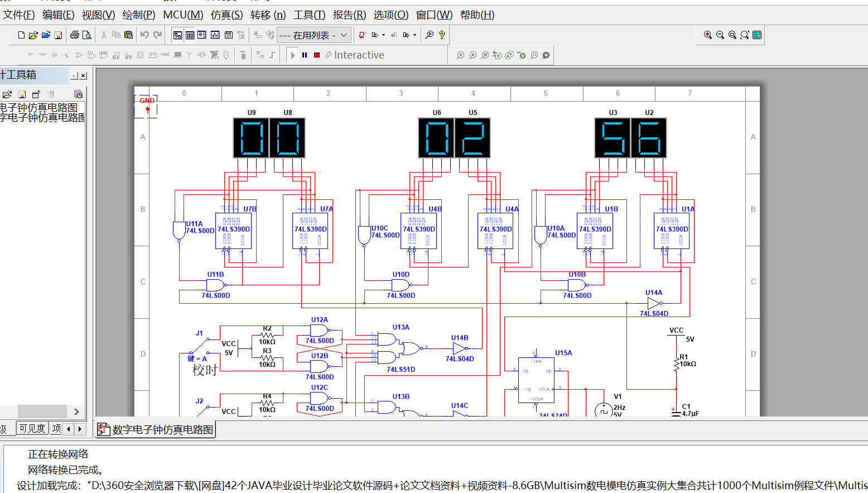Open the SPICE netlist viewer icon
Image resolution: width=868 pixels, height=493 pixels.
click(x=202, y=35)
